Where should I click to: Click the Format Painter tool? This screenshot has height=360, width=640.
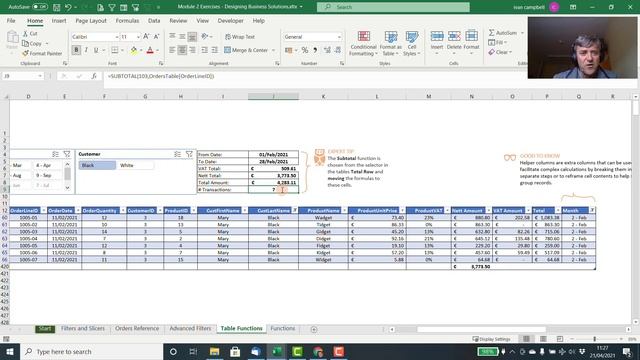click(x=42, y=53)
